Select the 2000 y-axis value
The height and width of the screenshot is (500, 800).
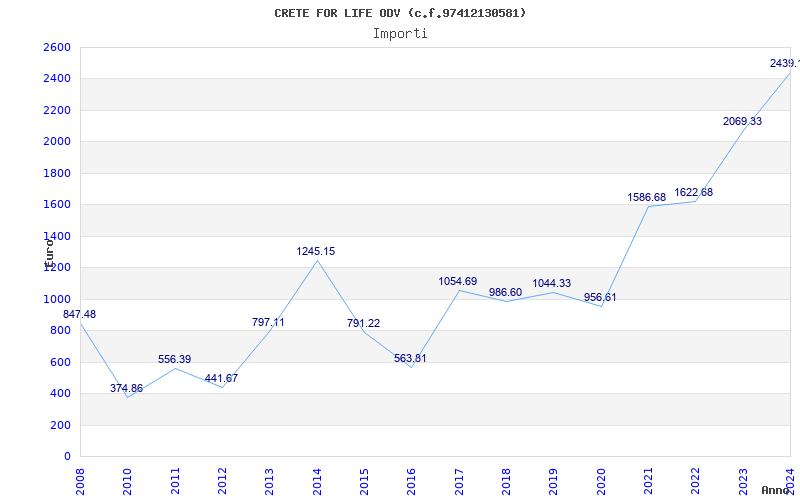57,142
